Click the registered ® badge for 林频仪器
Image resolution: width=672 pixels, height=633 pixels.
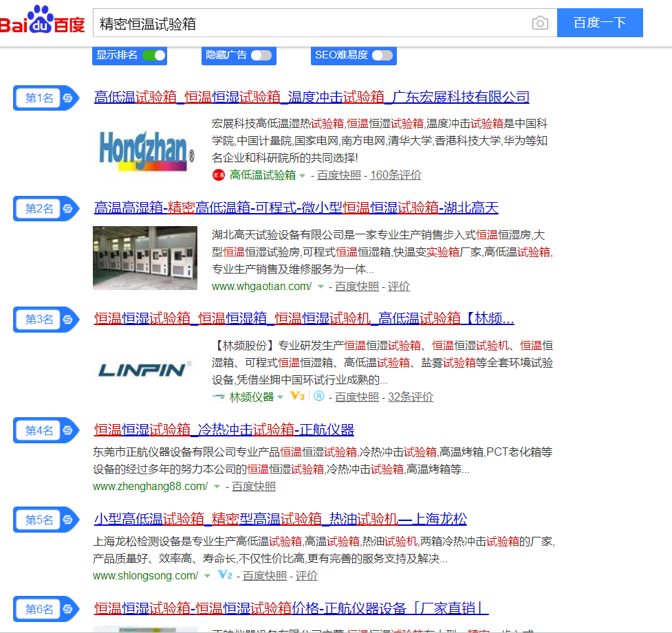[x=319, y=396]
